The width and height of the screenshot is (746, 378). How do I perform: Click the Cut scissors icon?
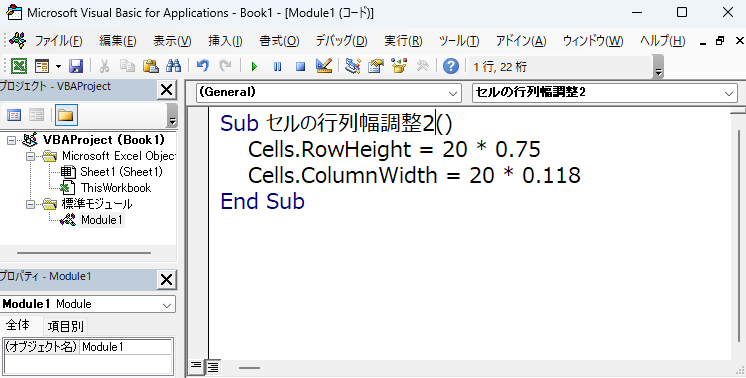coord(104,66)
